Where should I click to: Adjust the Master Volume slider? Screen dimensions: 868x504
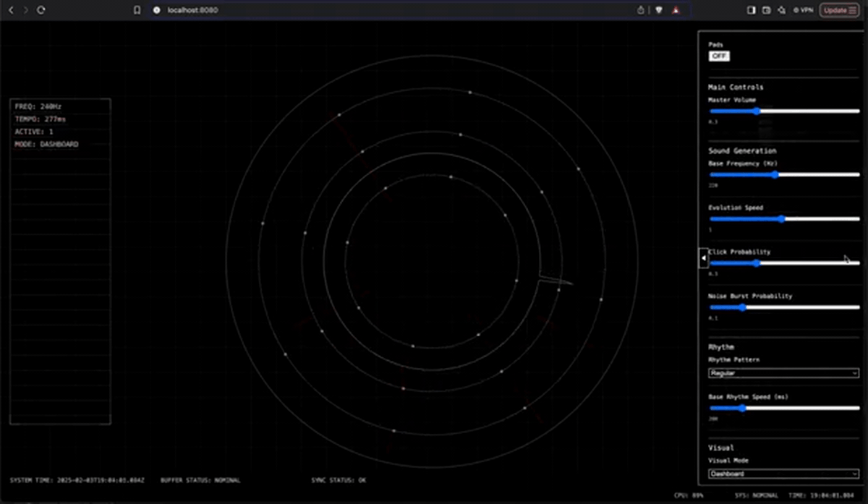tap(784, 111)
